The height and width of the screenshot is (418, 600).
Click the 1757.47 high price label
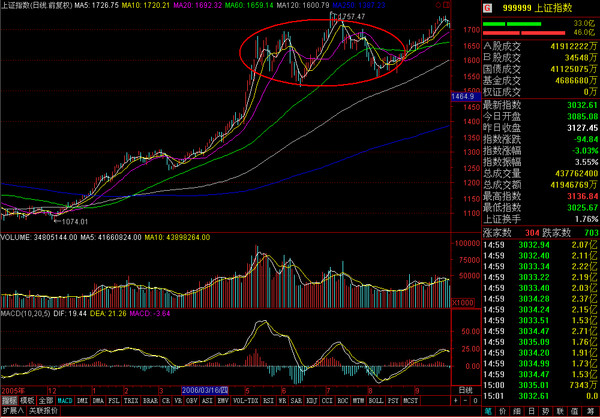[x=352, y=17]
